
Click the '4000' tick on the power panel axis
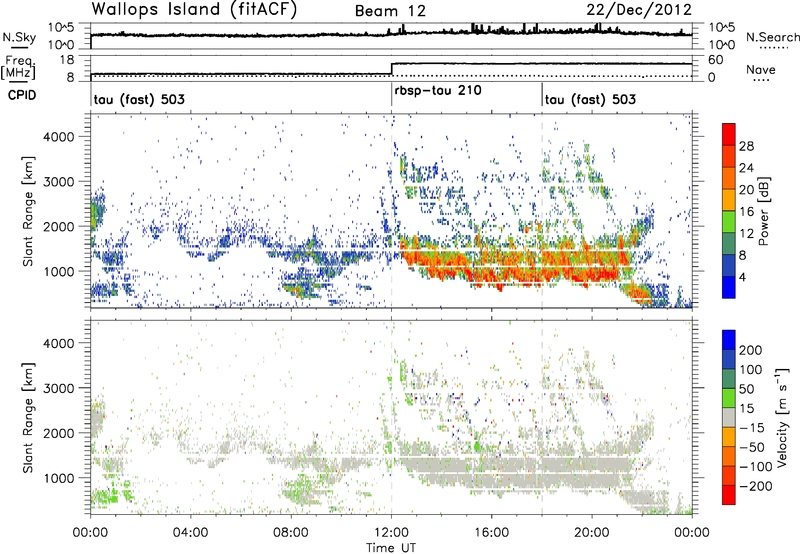click(x=58, y=137)
